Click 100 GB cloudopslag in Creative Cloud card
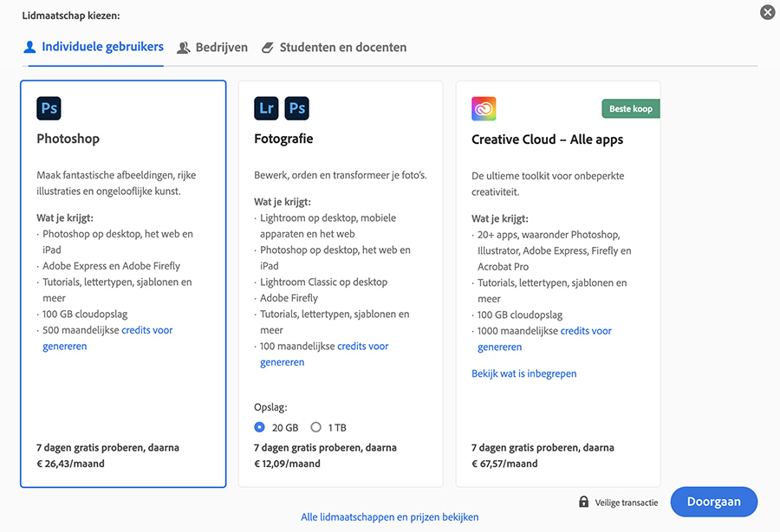This screenshot has width=780, height=532. pos(520,315)
